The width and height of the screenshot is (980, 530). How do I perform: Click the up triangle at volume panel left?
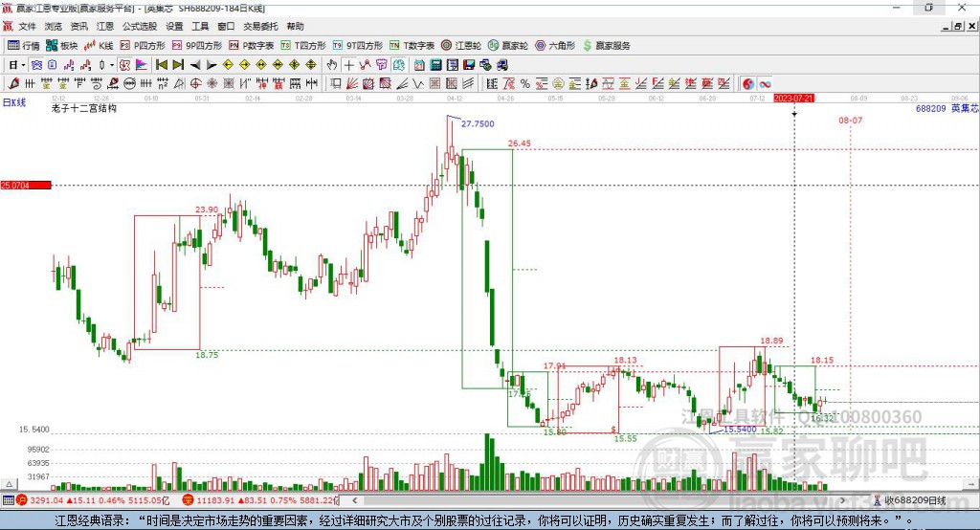tap(9, 484)
